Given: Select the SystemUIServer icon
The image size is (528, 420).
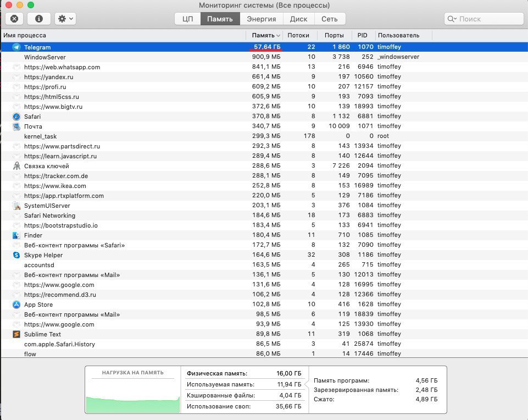Looking at the screenshot, I should tap(16, 206).
